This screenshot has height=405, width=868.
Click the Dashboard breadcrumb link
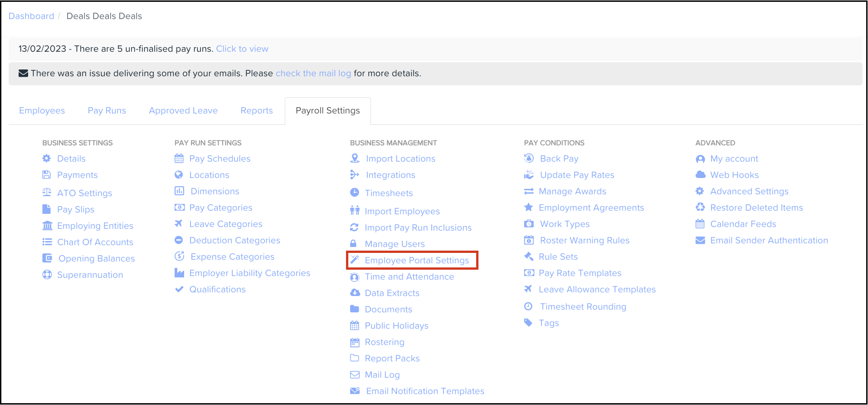click(x=31, y=16)
